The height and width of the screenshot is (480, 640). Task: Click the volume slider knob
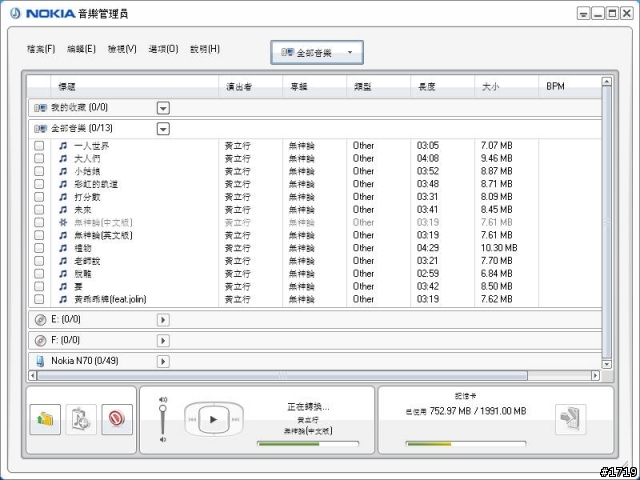click(163, 409)
